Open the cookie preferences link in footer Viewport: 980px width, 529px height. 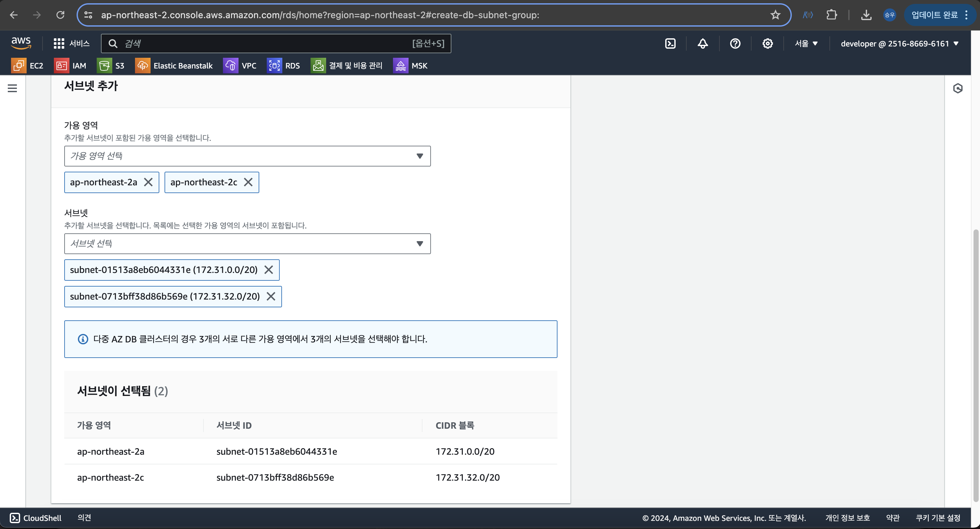(938, 518)
